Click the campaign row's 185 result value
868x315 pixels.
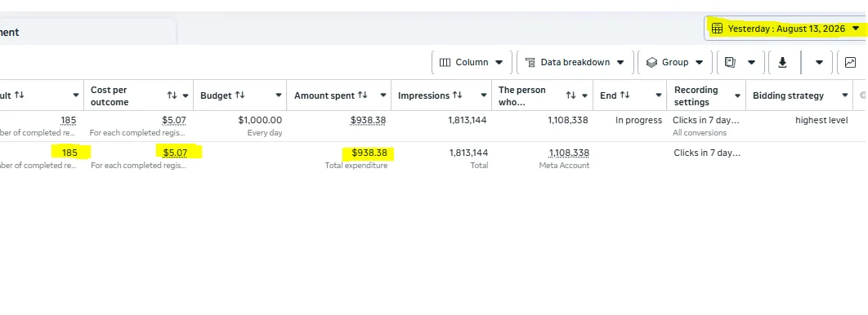click(69, 120)
